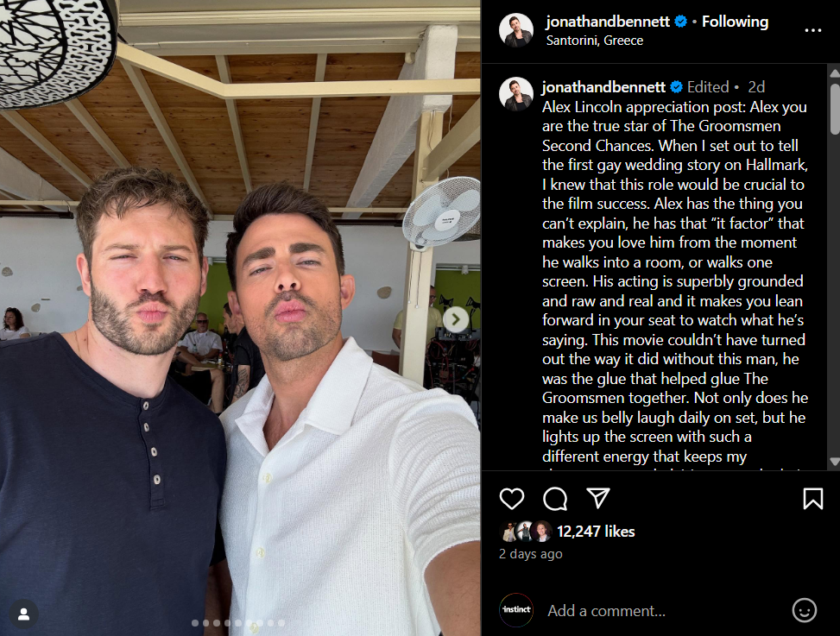Viewport: 840px width, 636px height.
Task: Unlike the post by tapping the heart again
Action: [512, 499]
